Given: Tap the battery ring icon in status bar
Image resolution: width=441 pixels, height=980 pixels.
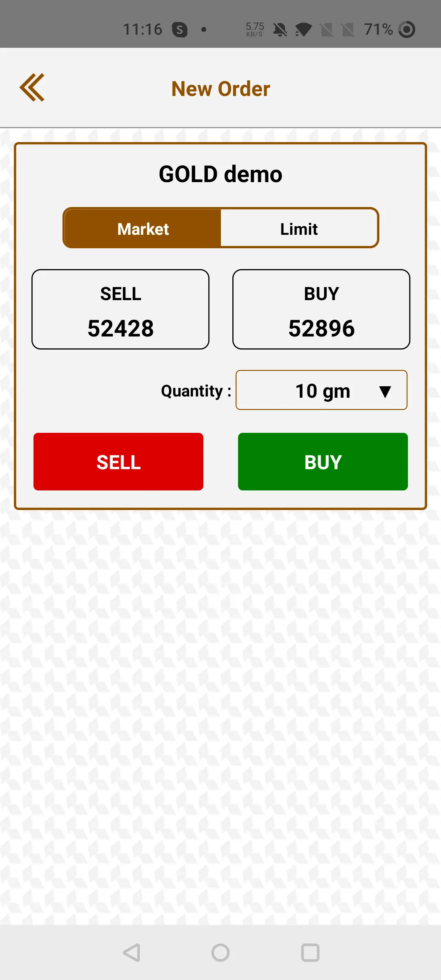Looking at the screenshot, I should click(407, 29).
